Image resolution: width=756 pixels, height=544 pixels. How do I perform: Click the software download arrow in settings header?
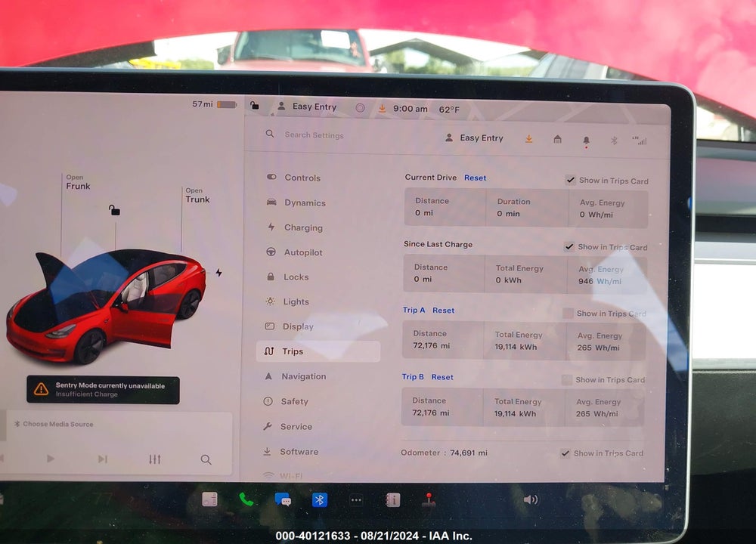(x=529, y=139)
